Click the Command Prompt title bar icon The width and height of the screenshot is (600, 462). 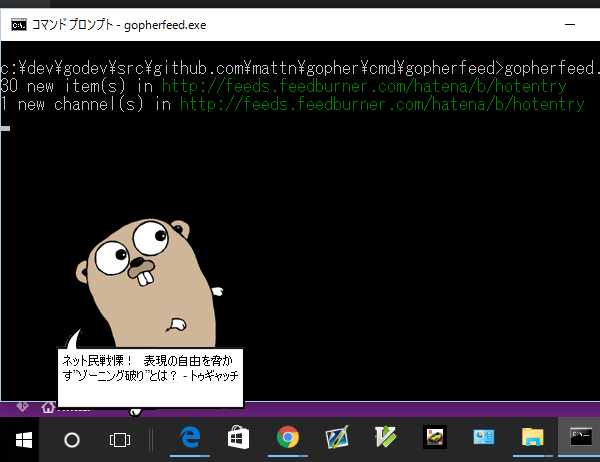click(19, 25)
